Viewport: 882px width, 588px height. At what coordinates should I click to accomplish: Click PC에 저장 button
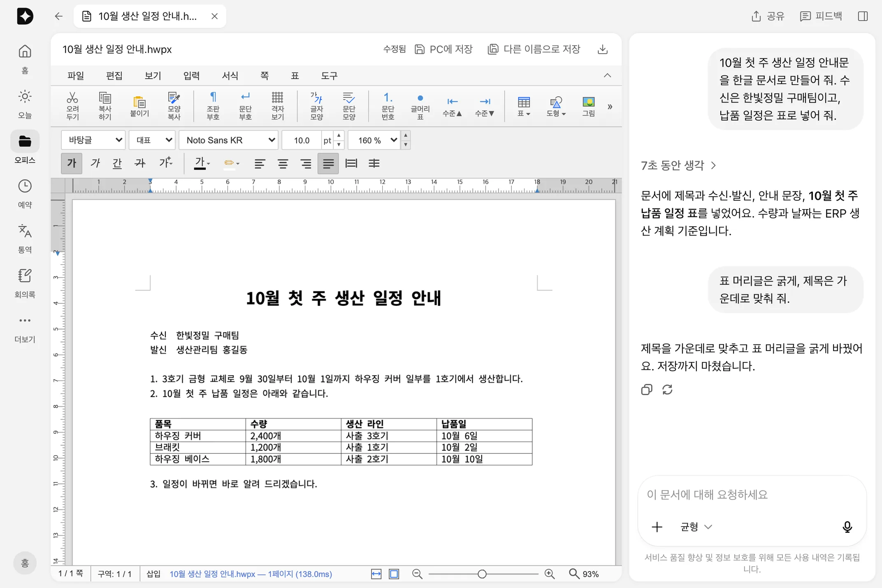pos(444,49)
